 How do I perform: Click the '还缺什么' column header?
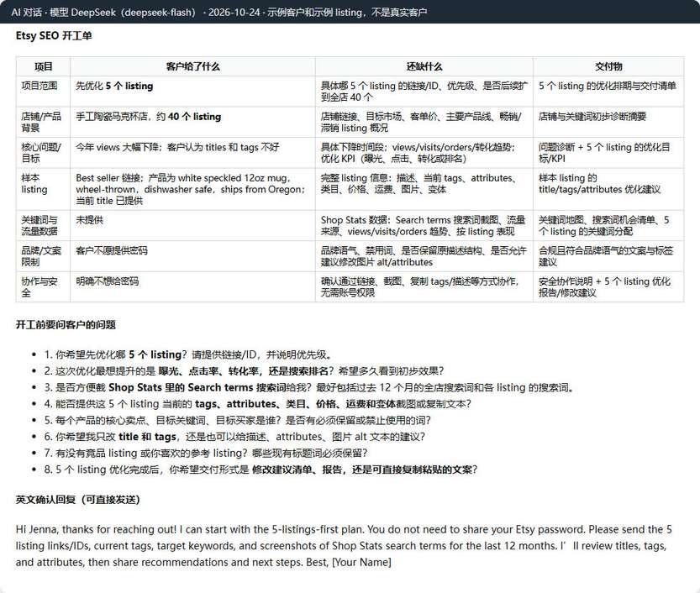424,67
